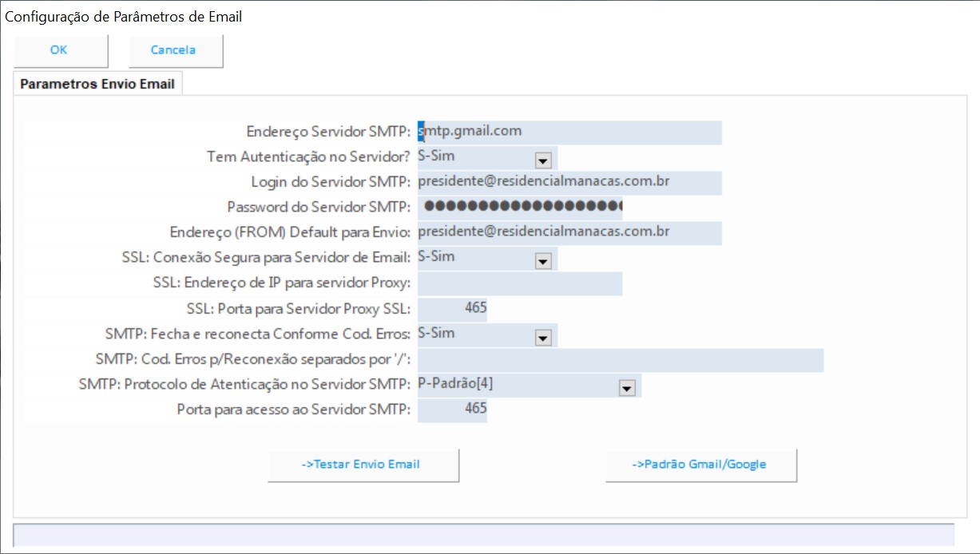Click the Cod. Erros p/Reconexão field
The width and height of the screenshot is (980, 554).
pos(620,359)
